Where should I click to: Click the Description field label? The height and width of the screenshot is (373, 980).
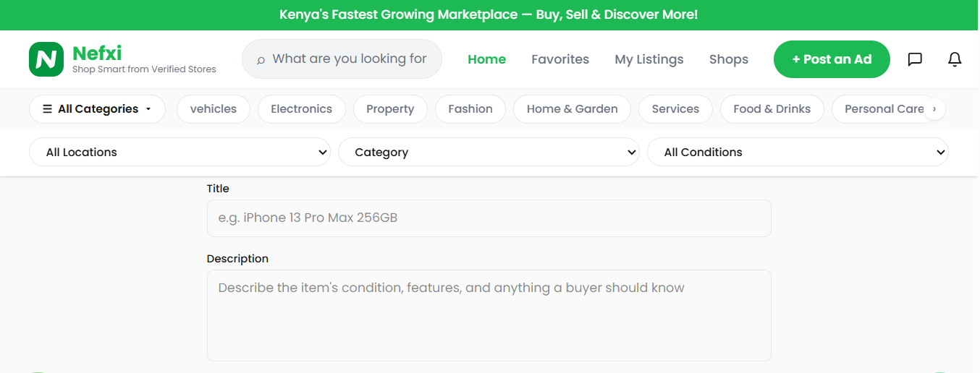237,259
